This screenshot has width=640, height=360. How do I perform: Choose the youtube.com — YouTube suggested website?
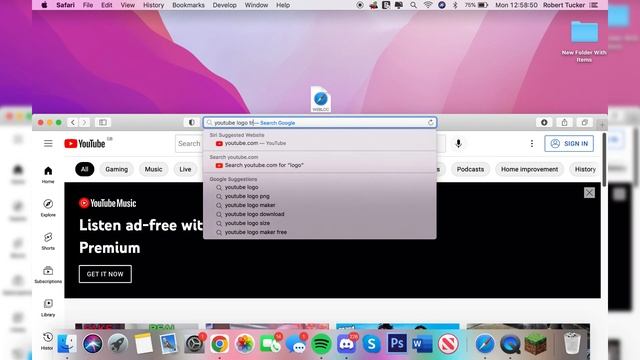(320, 143)
